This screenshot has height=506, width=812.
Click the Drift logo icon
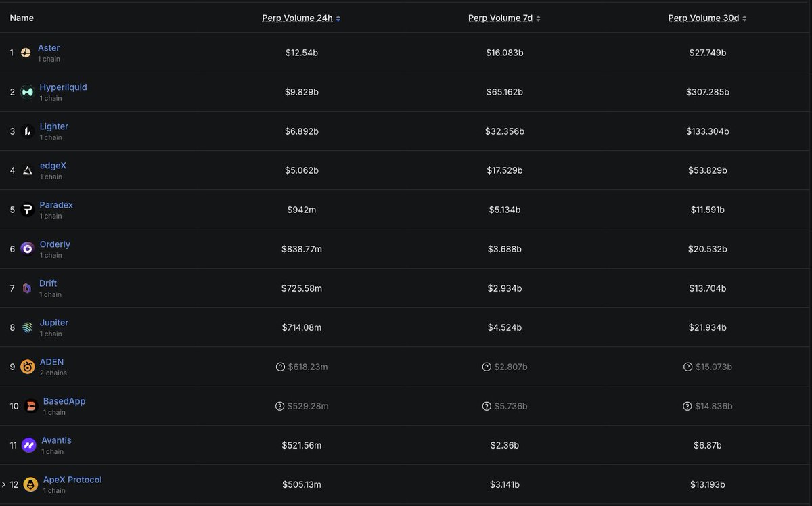click(x=27, y=288)
